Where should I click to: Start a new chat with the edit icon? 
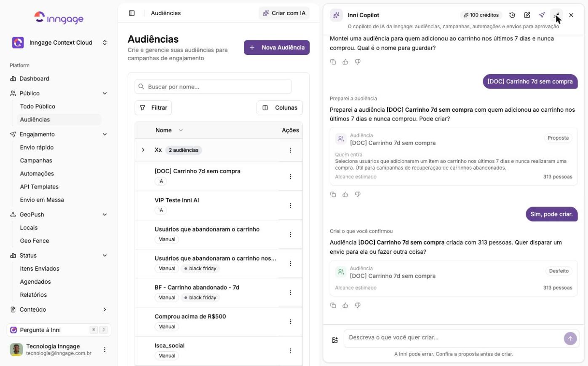click(x=527, y=15)
